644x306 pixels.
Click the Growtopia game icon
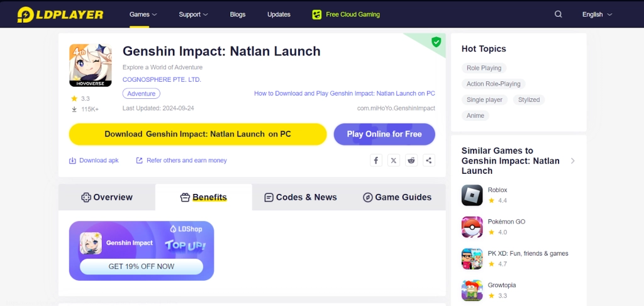472,290
